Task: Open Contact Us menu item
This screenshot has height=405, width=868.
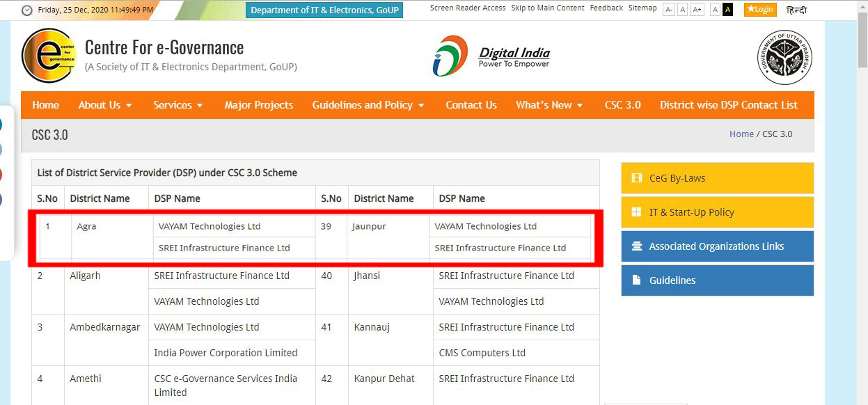Action: (x=471, y=105)
